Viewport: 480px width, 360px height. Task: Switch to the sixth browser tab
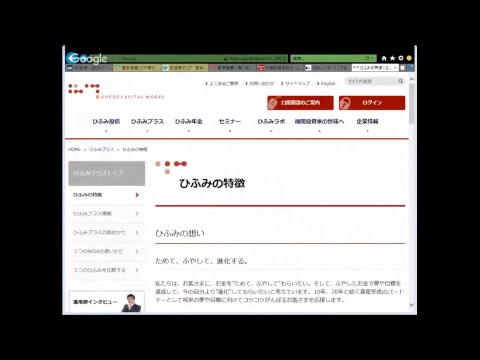click(x=328, y=68)
